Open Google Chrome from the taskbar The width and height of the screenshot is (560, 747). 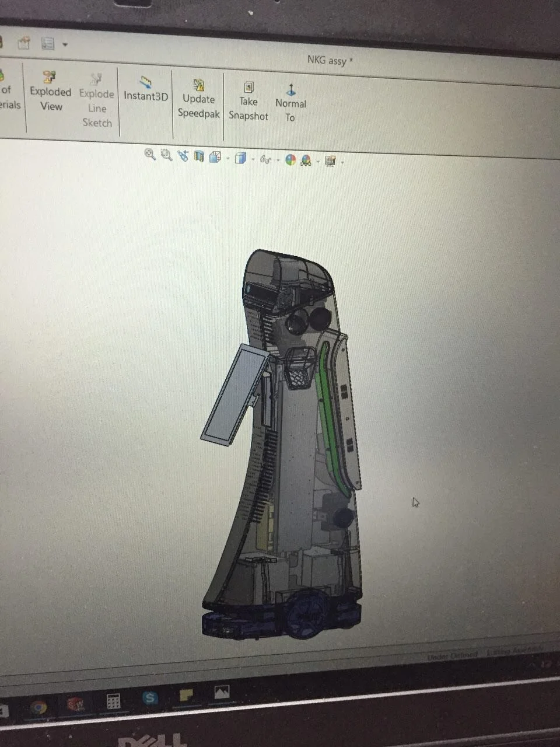(x=39, y=707)
